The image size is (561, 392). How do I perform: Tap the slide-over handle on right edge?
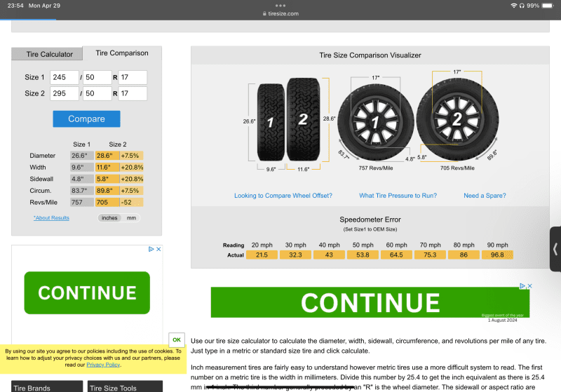[x=555, y=248]
